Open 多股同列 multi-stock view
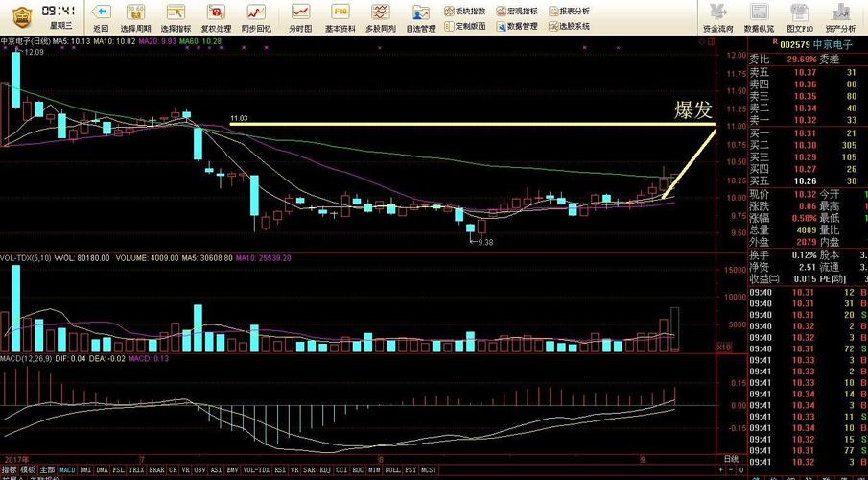 point(381,17)
